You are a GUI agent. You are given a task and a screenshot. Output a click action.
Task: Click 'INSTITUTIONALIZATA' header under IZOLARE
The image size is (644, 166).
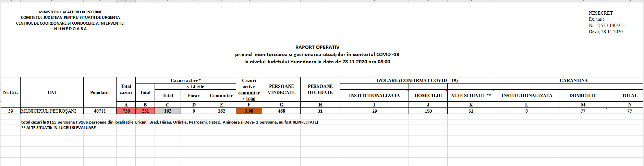coord(374,95)
